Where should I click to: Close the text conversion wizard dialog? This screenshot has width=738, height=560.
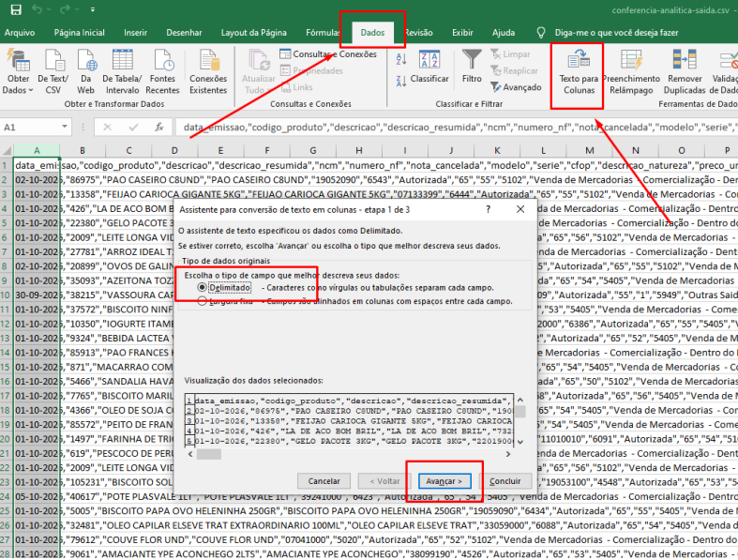(520, 209)
